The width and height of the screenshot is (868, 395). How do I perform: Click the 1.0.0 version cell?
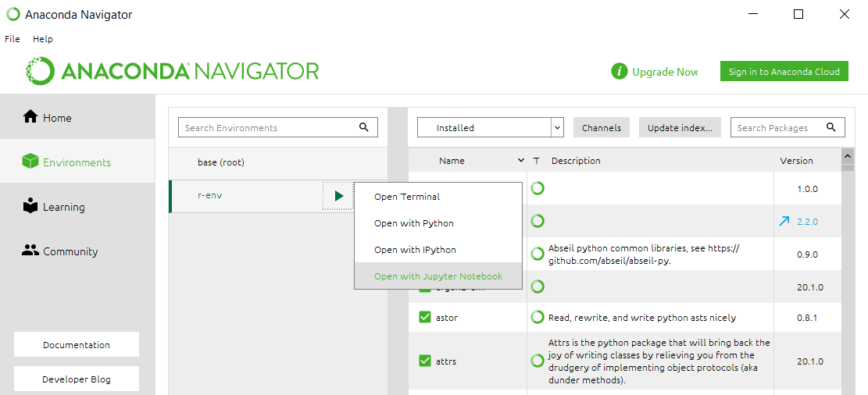(x=807, y=189)
